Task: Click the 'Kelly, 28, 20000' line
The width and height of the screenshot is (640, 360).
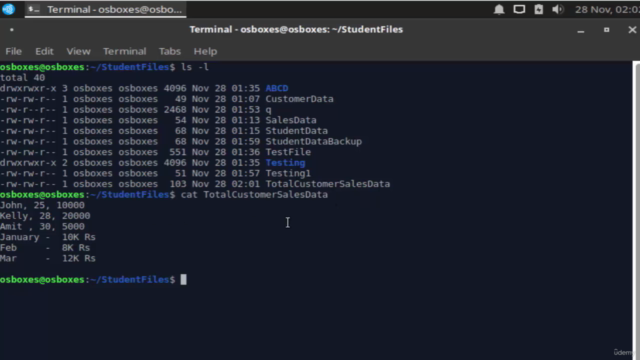Action: (45, 216)
